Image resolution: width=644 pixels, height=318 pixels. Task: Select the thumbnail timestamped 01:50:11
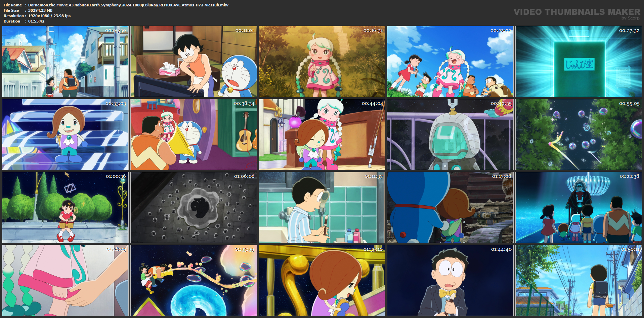(x=579, y=280)
